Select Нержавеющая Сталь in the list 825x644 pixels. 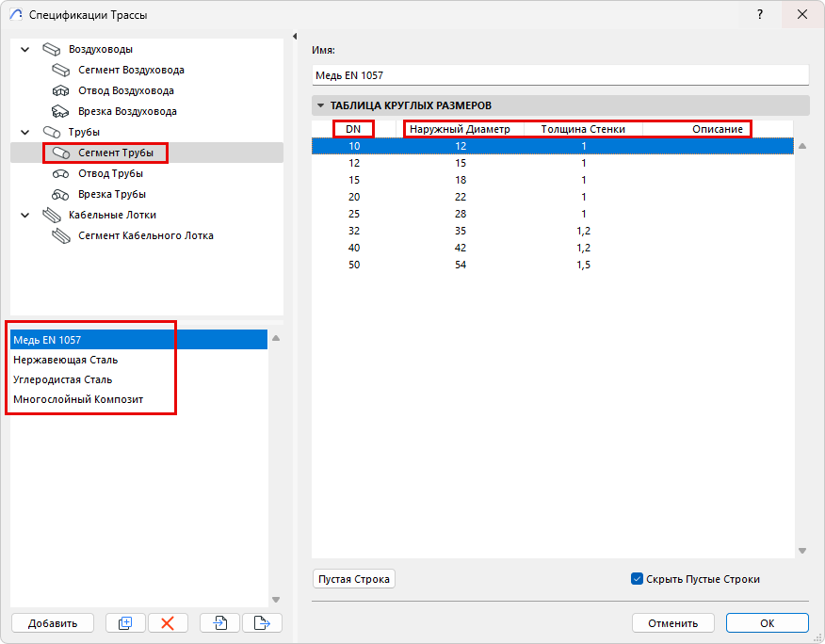tap(138, 360)
